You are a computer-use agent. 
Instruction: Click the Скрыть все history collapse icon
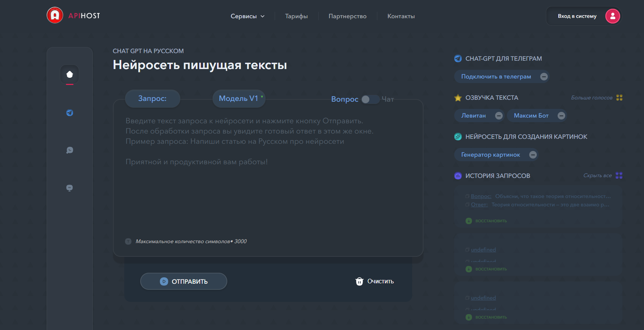click(x=619, y=175)
